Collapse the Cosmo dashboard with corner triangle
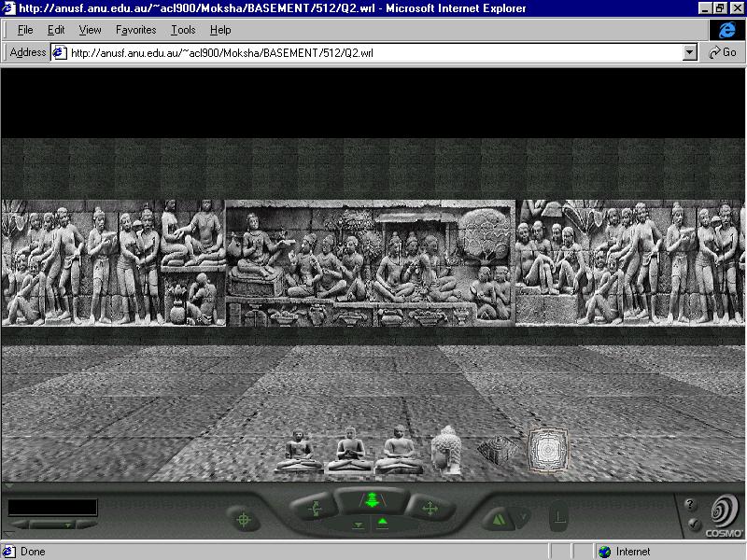Screen dimensions: 747x560 [x=8, y=486]
